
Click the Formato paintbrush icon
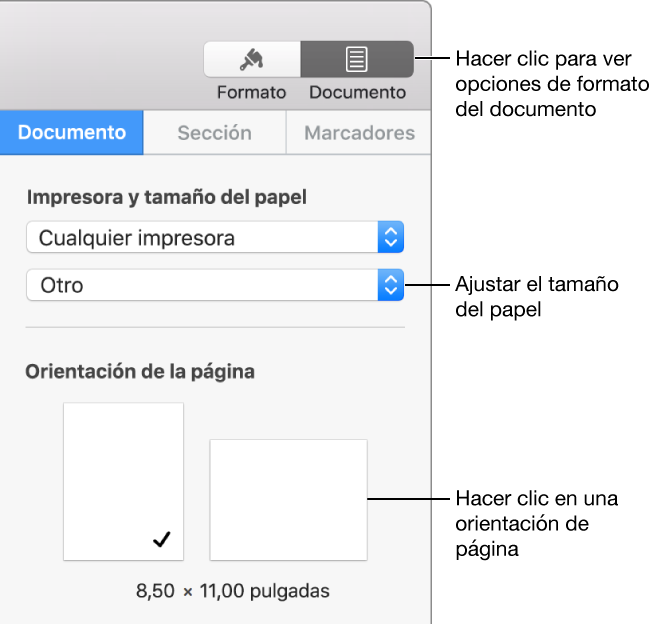tap(252, 59)
